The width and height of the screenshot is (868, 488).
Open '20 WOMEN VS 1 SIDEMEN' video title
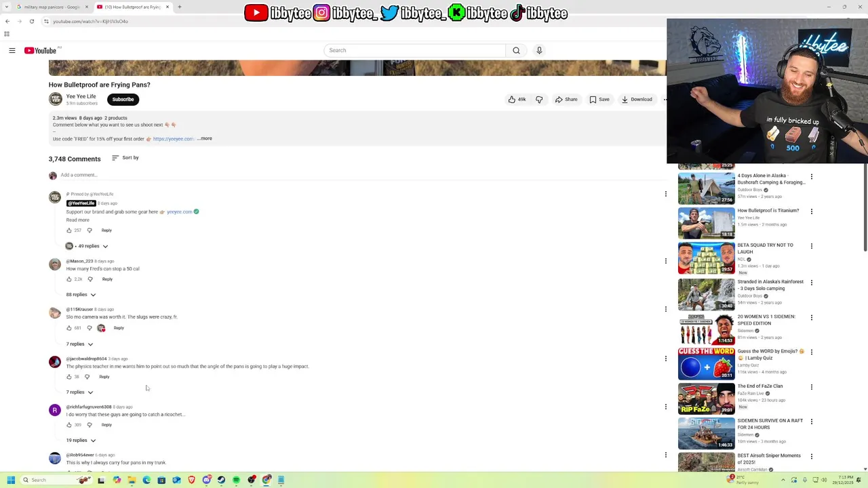(766, 320)
